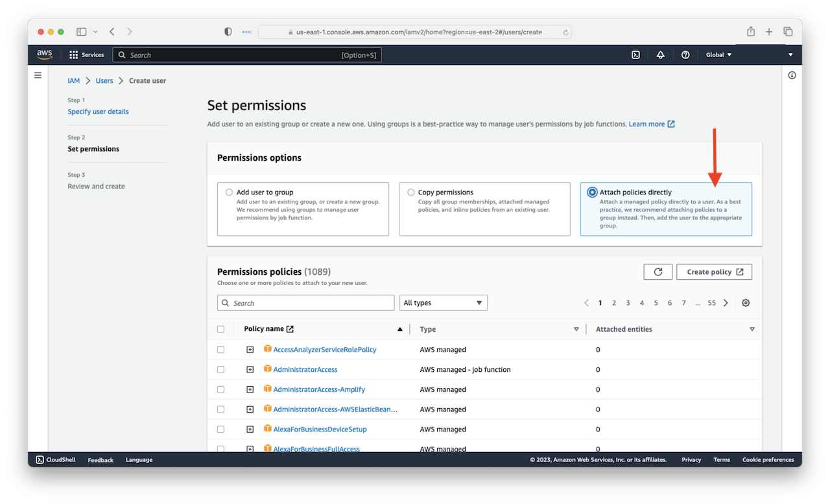Check the select-all policies checkbox
830x504 pixels.
[220, 329]
